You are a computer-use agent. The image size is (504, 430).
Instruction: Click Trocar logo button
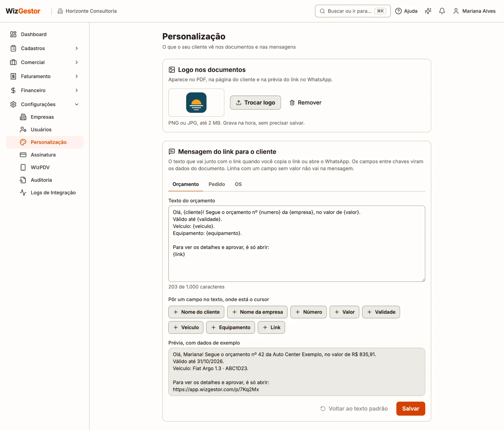pos(255,102)
